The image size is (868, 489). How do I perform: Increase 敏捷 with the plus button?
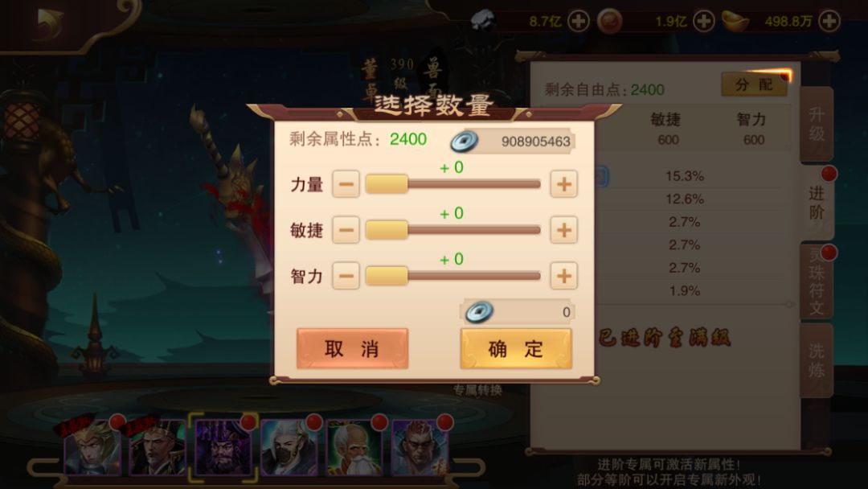(x=563, y=230)
